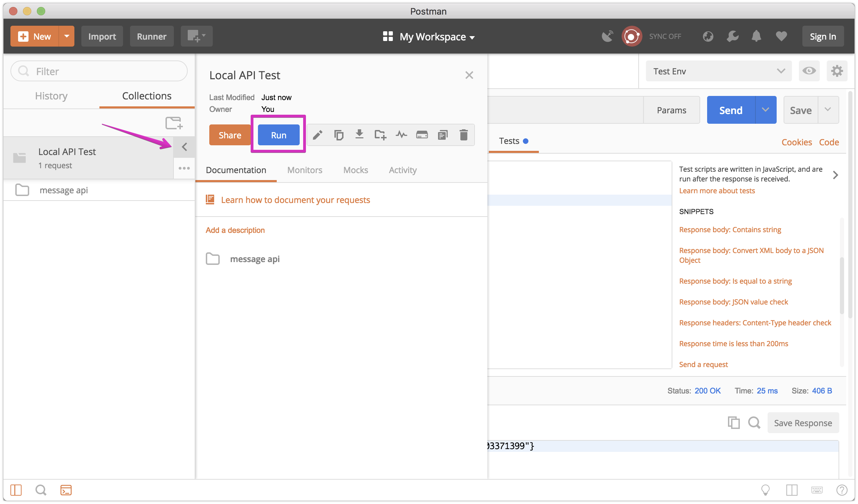Open notifications bell icon
858x504 pixels.
coord(756,36)
